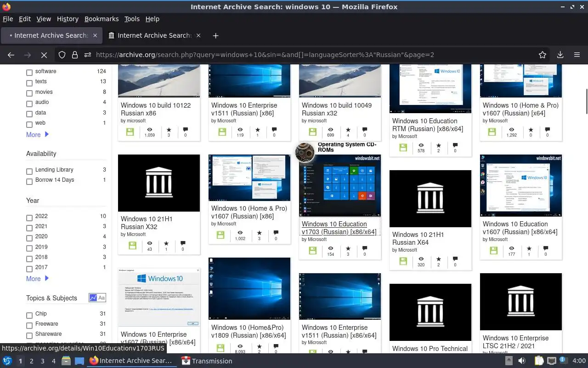Expand More years list
Viewport: 588px width, 368px height.
(x=37, y=279)
